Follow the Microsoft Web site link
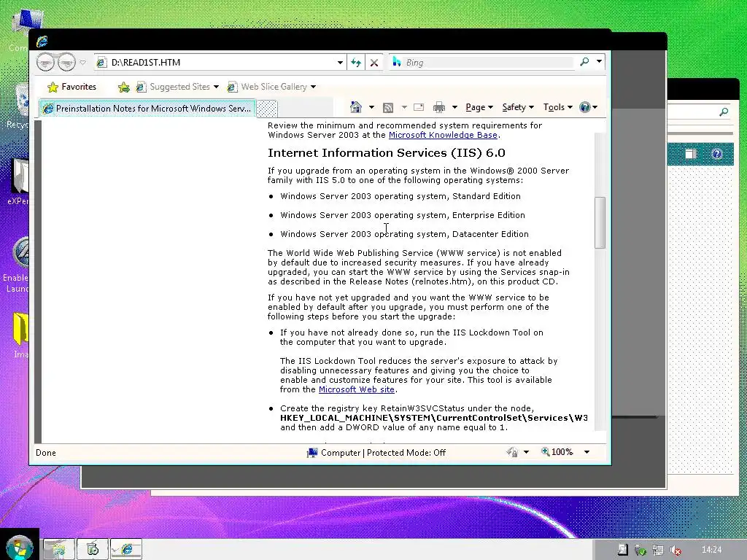The width and height of the screenshot is (747, 560). click(356, 389)
